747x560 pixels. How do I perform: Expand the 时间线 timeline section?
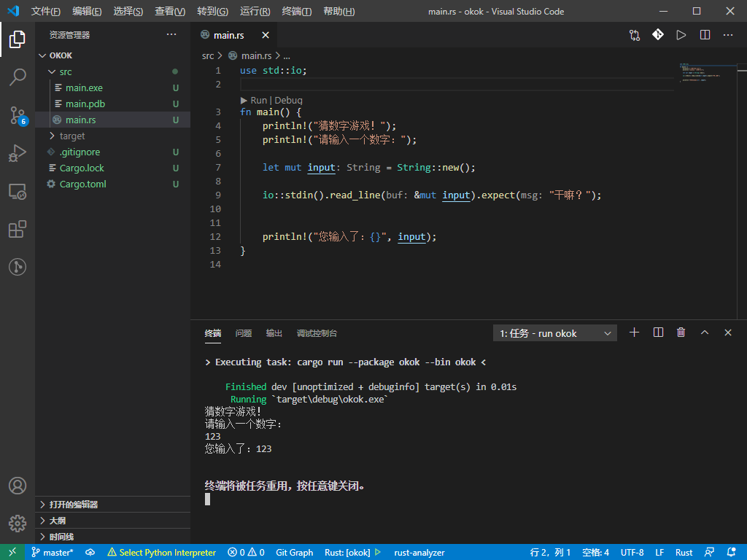pos(113,537)
